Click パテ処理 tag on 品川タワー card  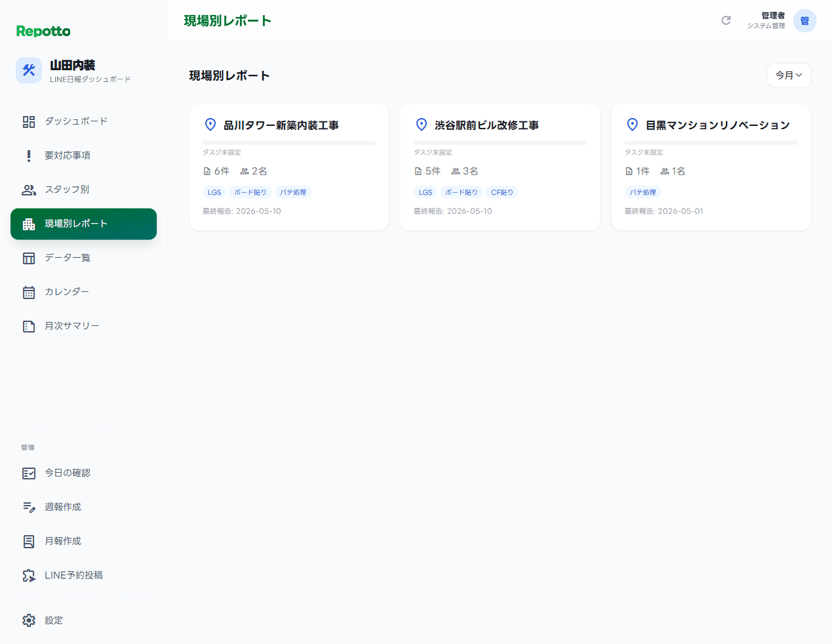click(293, 192)
